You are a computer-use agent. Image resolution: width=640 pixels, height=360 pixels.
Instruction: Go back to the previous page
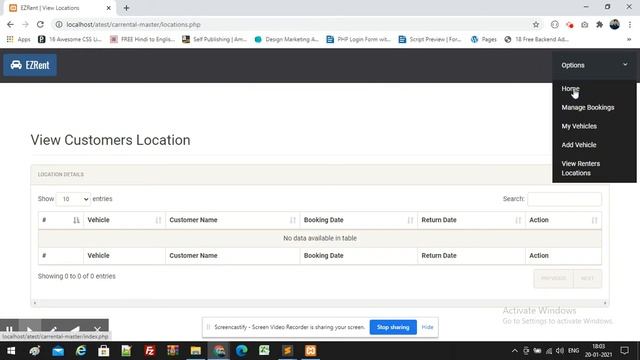point(10,24)
